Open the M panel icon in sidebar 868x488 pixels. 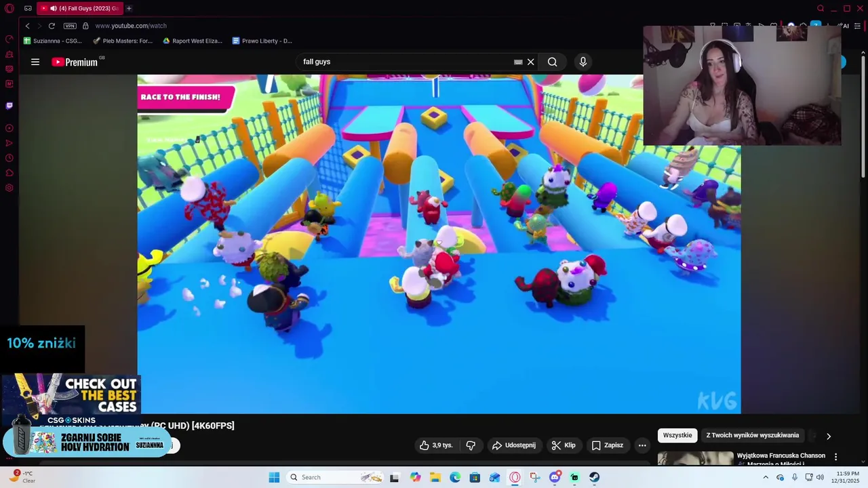tap(9, 84)
